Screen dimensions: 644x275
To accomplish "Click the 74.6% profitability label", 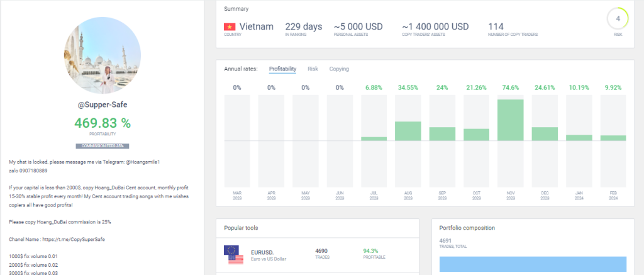I will 511,87.
